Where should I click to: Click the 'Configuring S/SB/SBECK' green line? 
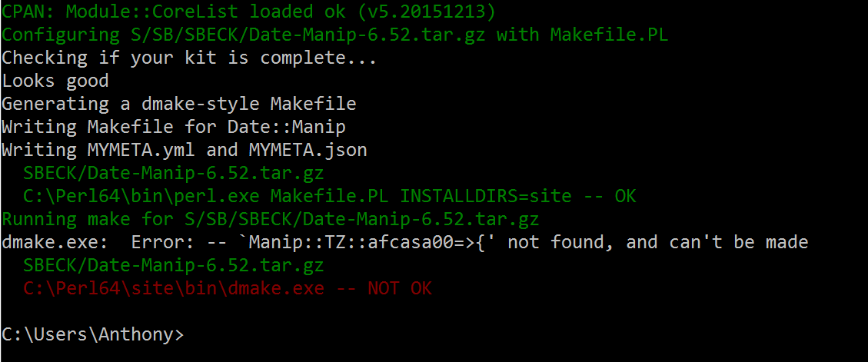coord(335,35)
